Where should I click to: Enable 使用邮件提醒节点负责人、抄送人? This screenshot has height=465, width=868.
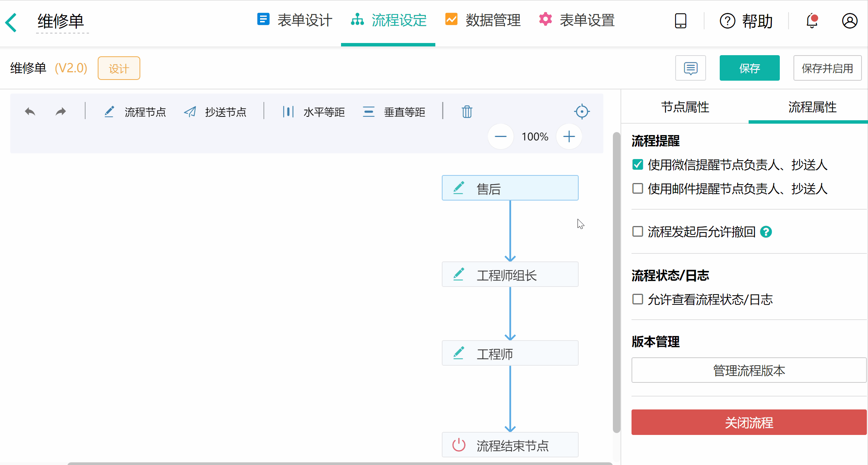pos(638,188)
